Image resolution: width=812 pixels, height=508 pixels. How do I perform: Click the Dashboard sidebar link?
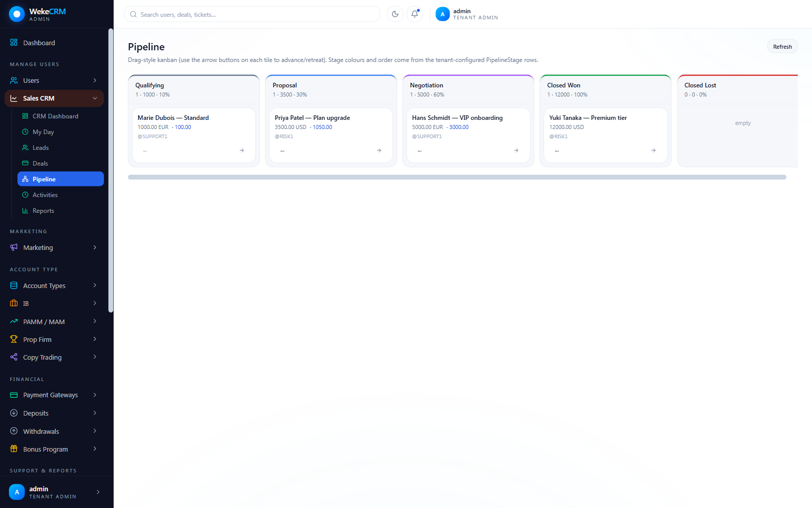click(x=54, y=43)
